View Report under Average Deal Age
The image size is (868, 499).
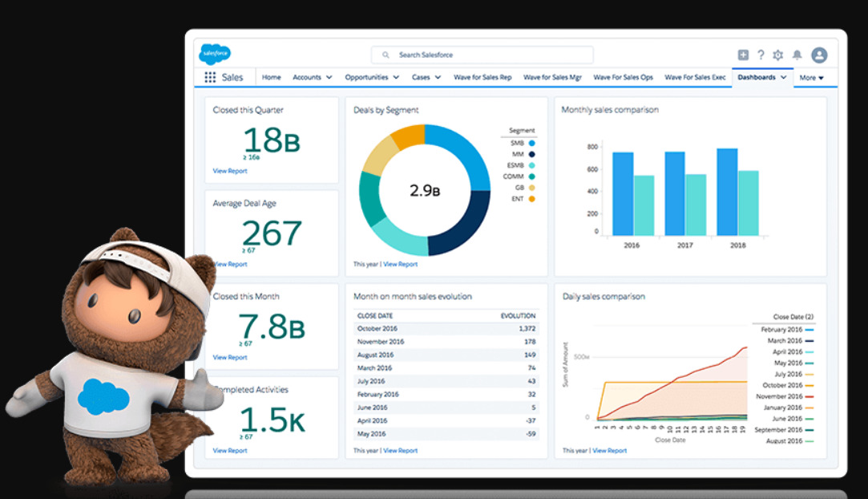point(230,264)
